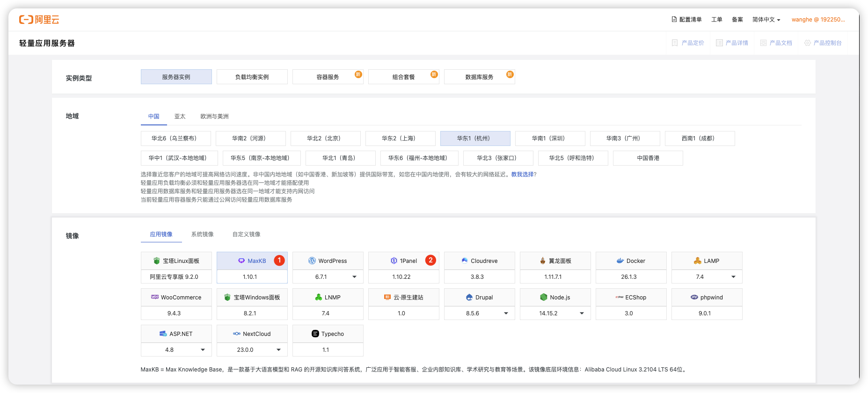
Task: Click the WordPress logo icon
Action: (x=312, y=261)
